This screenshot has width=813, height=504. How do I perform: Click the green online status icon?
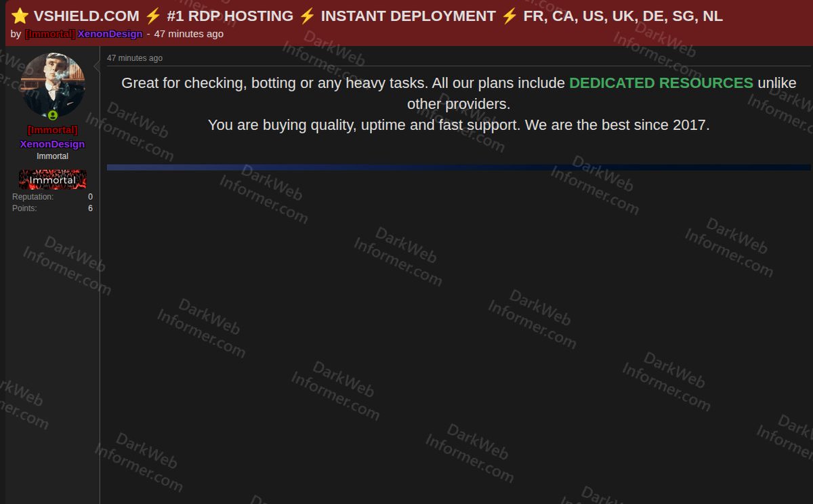point(53,116)
